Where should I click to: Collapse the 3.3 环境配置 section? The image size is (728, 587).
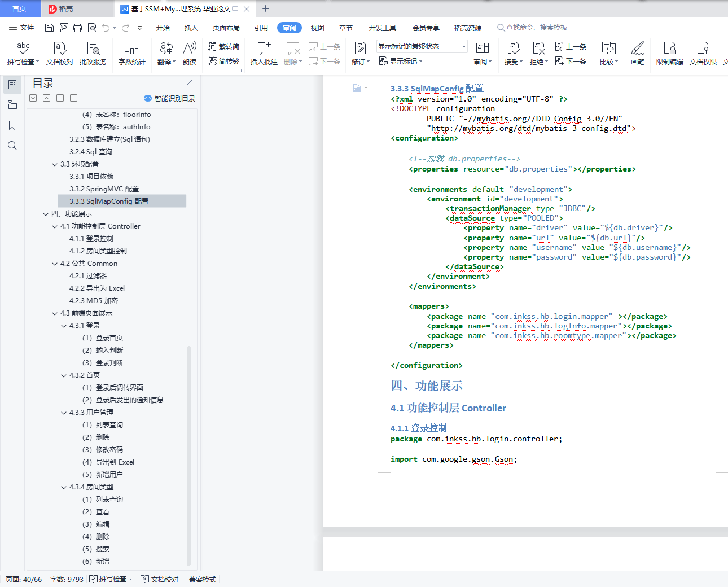55,164
